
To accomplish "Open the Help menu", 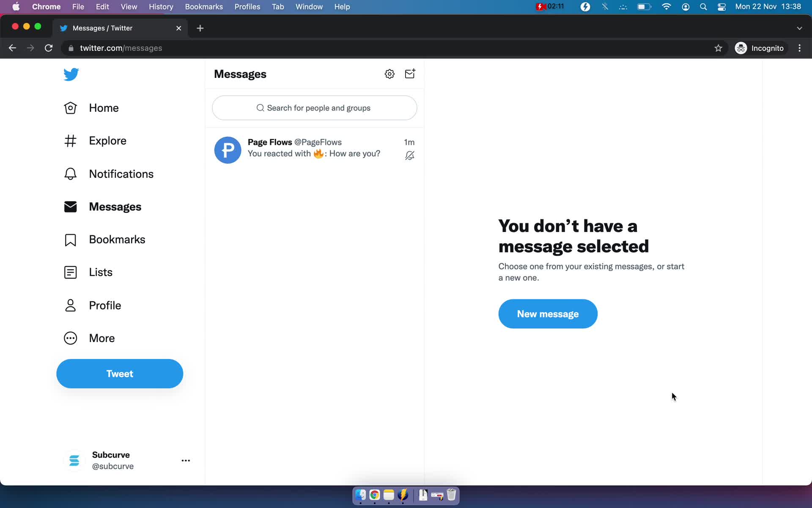I will (x=342, y=7).
